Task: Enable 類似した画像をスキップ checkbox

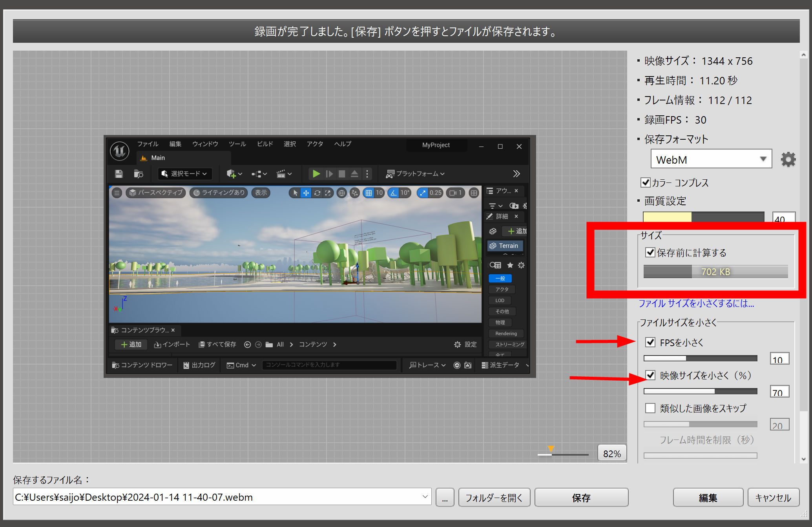Action: pyautogui.click(x=650, y=408)
